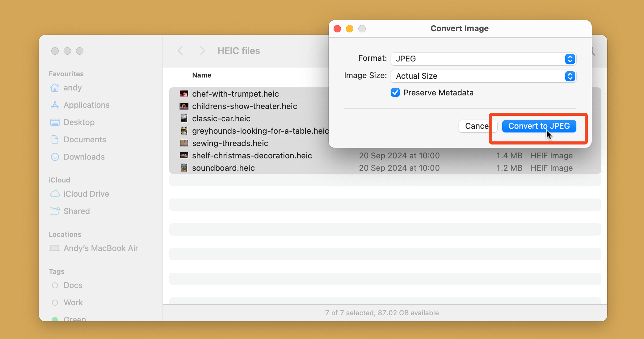
Task: Click the Locations sidebar heading
Action: 65,234
